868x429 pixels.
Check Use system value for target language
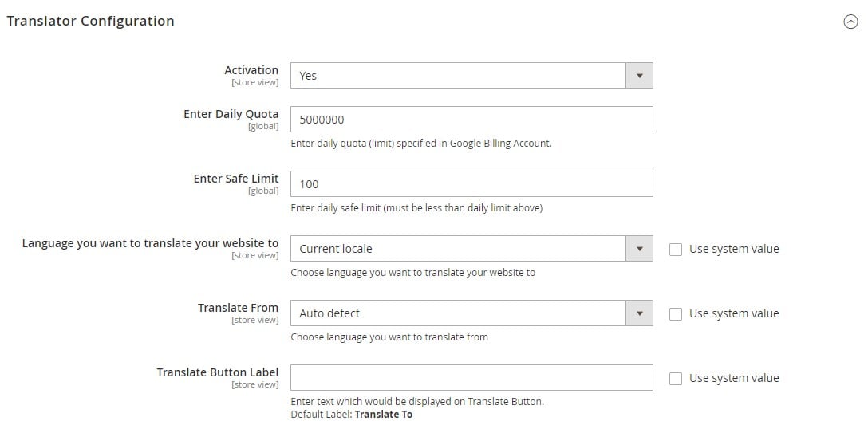pyautogui.click(x=676, y=250)
